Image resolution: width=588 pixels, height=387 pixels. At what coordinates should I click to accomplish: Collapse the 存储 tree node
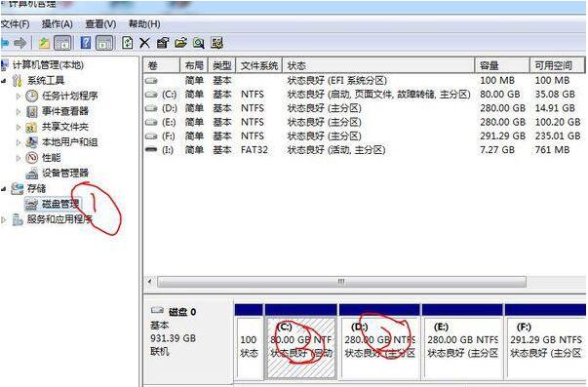(x=4, y=188)
